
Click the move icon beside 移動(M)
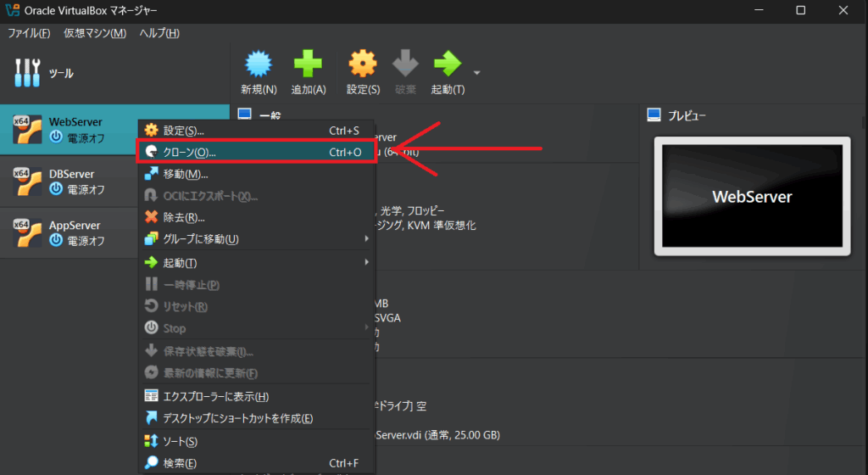(151, 173)
